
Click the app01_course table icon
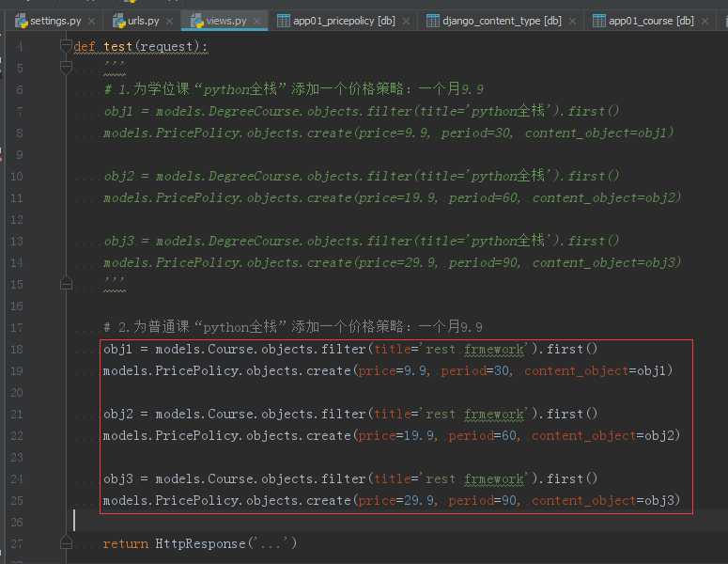tap(599, 21)
